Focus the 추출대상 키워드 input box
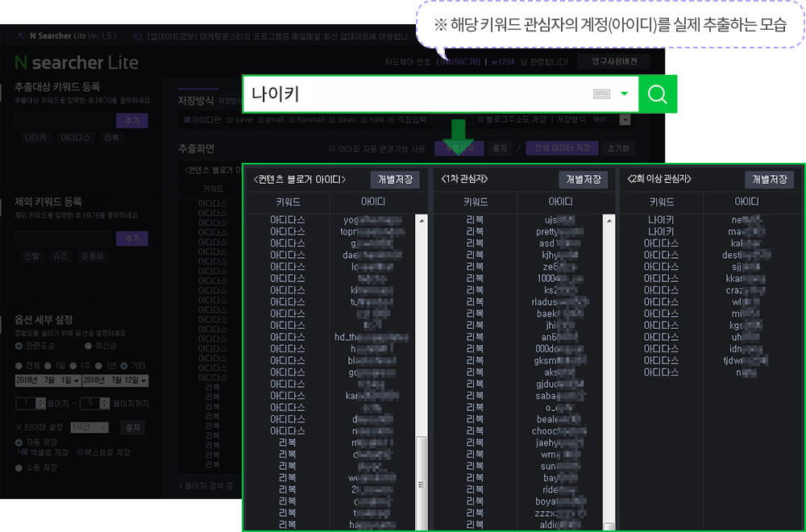 pyautogui.click(x=63, y=120)
